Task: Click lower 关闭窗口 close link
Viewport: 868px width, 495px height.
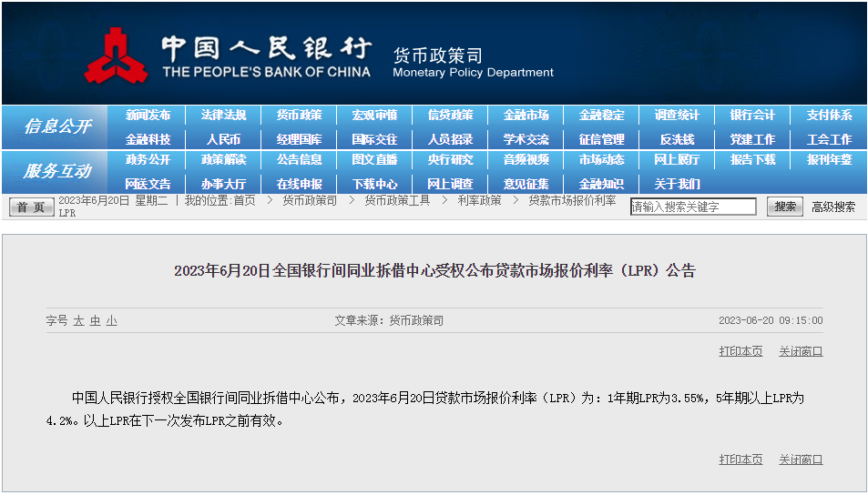Action: coord(801,460)
